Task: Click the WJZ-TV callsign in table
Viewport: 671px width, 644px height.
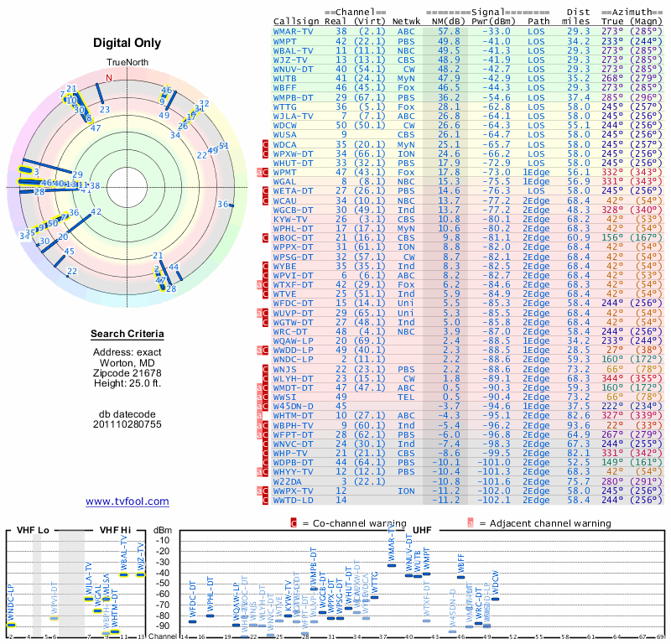Action: [290, 60]
